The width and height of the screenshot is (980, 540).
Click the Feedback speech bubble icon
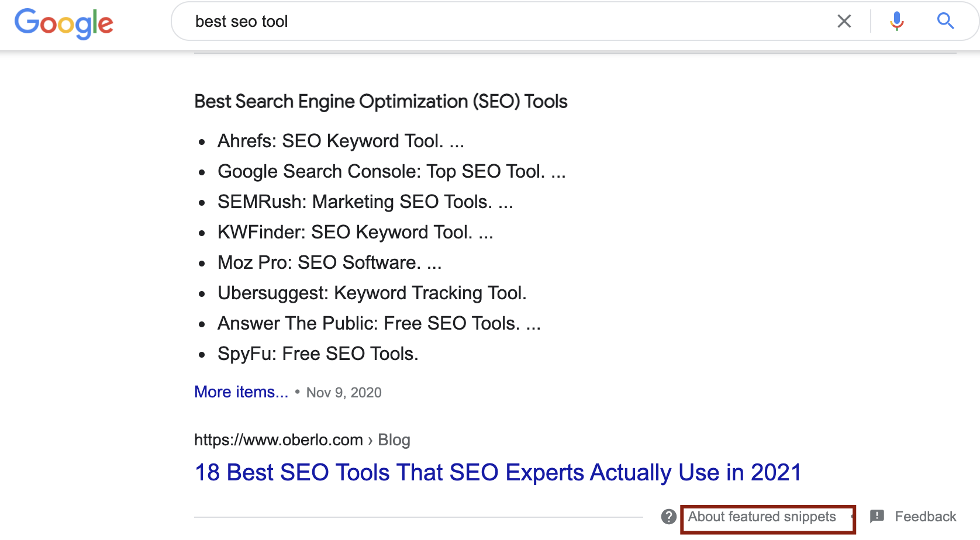(x=877, y=517)
